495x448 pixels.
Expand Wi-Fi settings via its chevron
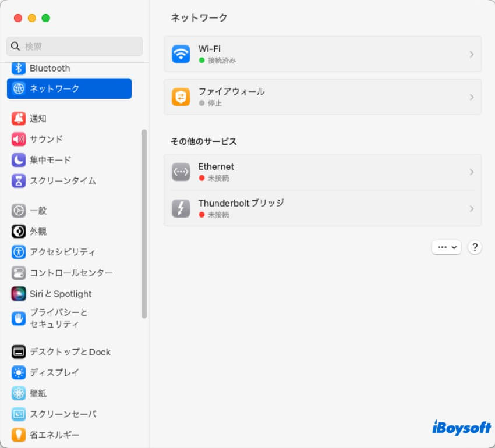pyautogui.click(x=471, y=54)
